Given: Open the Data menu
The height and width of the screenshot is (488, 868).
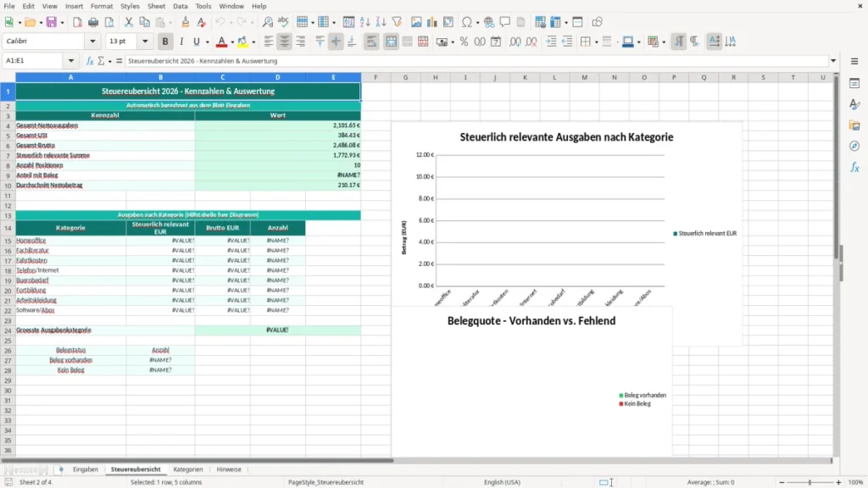Looking at the screenshot, I should tap(180, 6).
